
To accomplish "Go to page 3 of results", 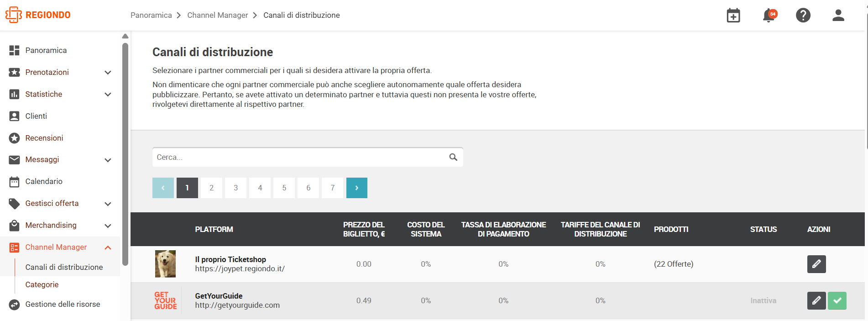I will [x=236, y=188].
